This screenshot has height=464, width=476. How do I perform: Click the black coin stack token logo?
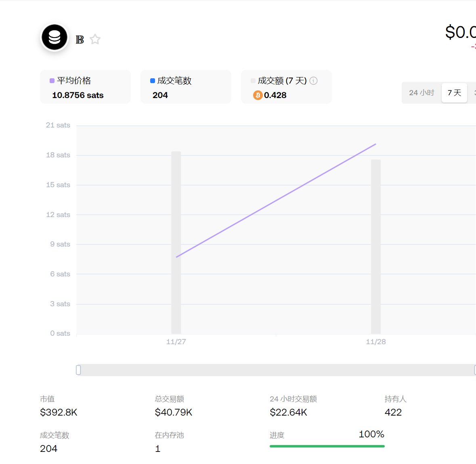(55, 38)
